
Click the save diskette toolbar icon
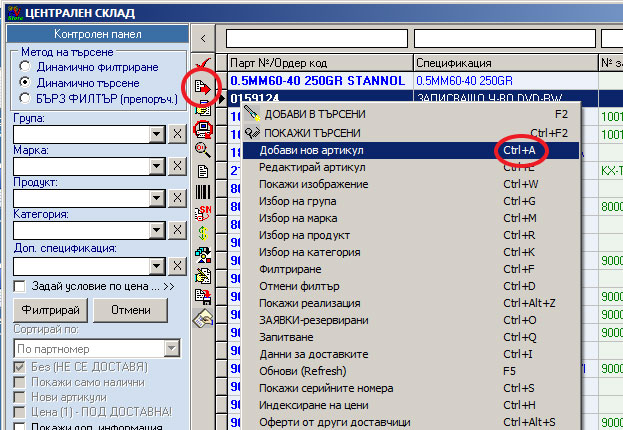pos(203,296)
